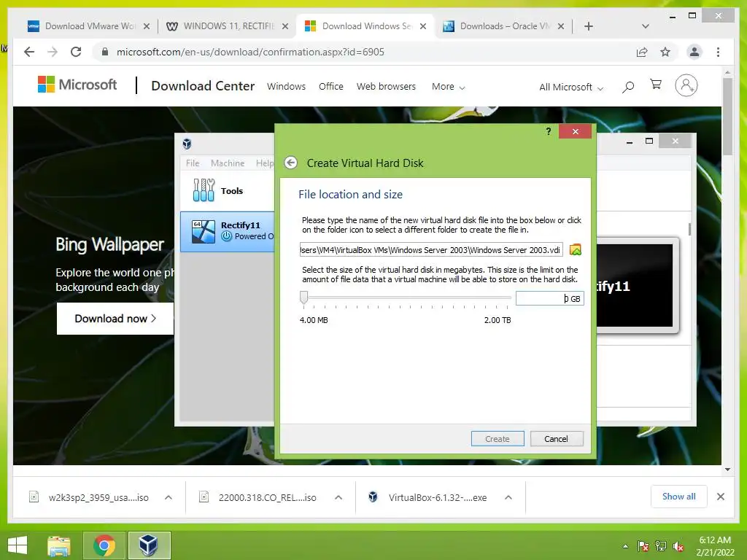Expand VirtualBox-6.1.32 exe download options
Image resolution: width=747 pixels, height=560 pixels.
(x=508, y=497)
